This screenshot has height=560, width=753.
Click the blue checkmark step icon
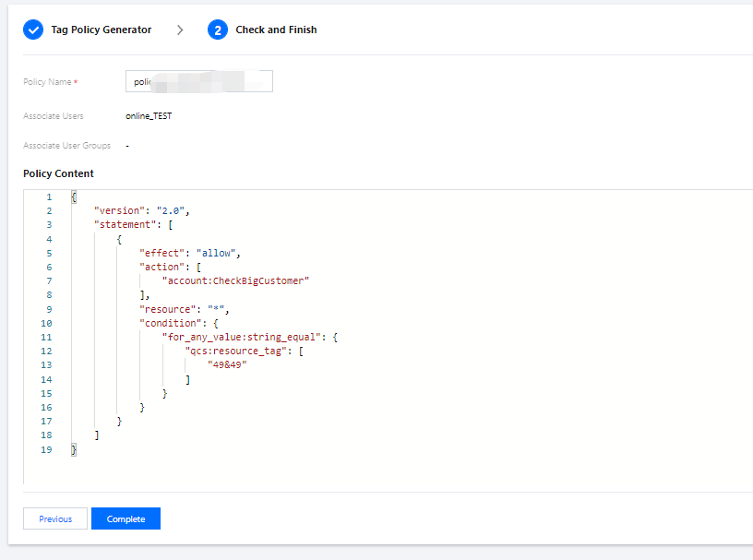[x=33, y=30]
